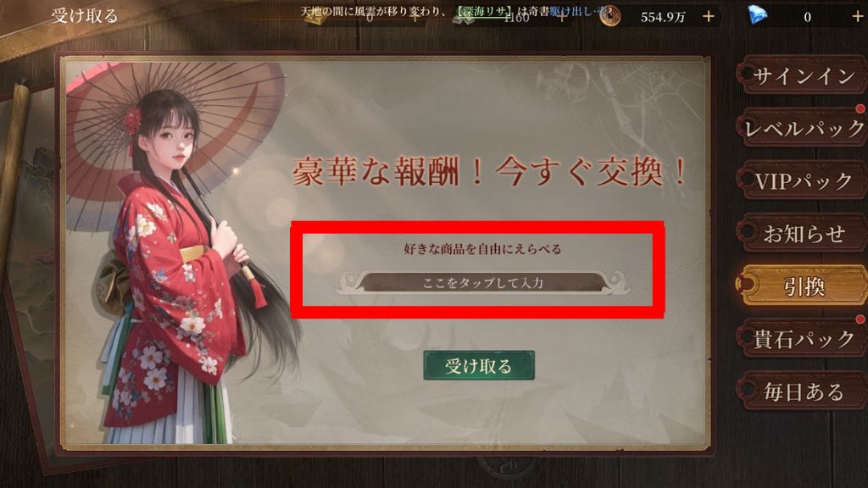Screen dimensions: 868x488
Task: Click the plus next to the 1100 balance
Action: click(x=561, y=17)
